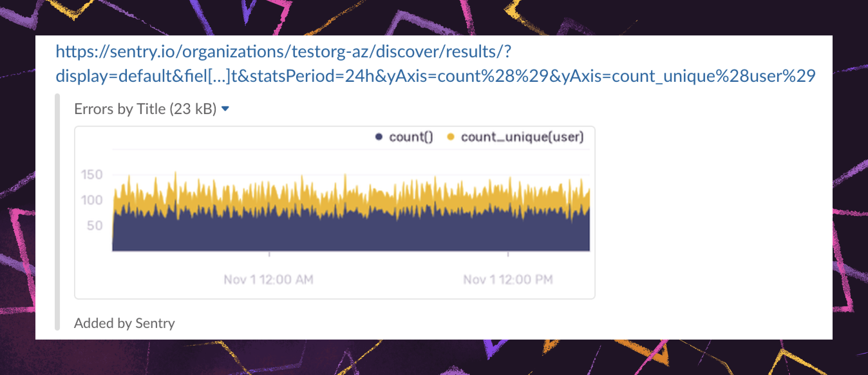Click the Errors by Title (23 kB) filename
This screenshot has width=868, height=375.
145,109
